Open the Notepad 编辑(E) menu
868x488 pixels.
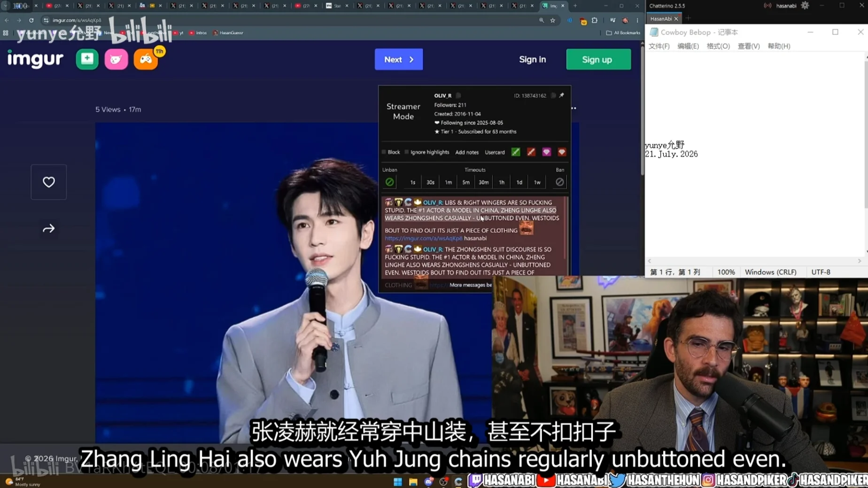688,46
